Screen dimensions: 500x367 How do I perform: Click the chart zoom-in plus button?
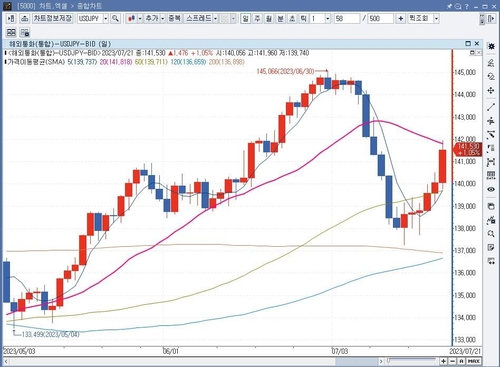[443, 361]
